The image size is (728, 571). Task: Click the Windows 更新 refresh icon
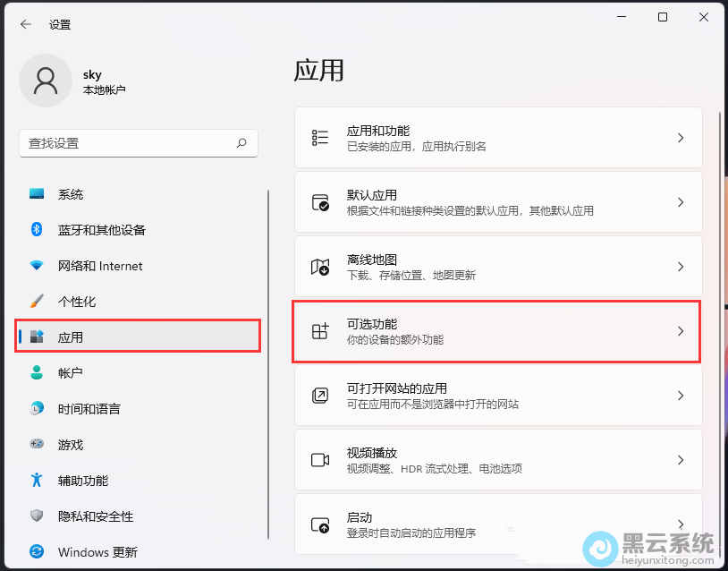[37, 551]
